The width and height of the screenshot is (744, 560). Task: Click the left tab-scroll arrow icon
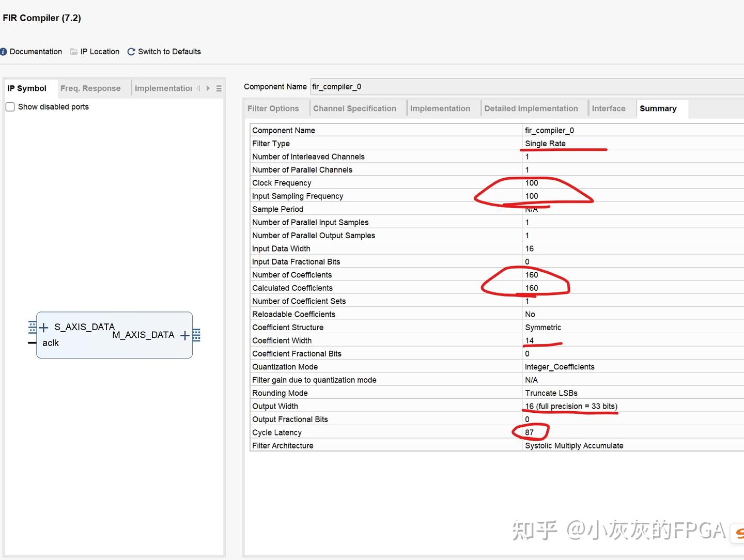click(x=199, y=88)
